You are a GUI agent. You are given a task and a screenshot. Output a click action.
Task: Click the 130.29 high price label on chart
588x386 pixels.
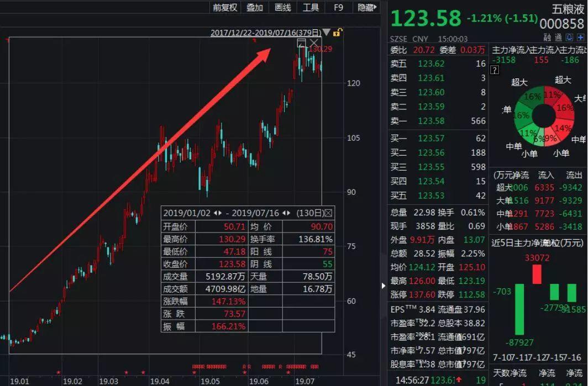[x=321, y=49]
